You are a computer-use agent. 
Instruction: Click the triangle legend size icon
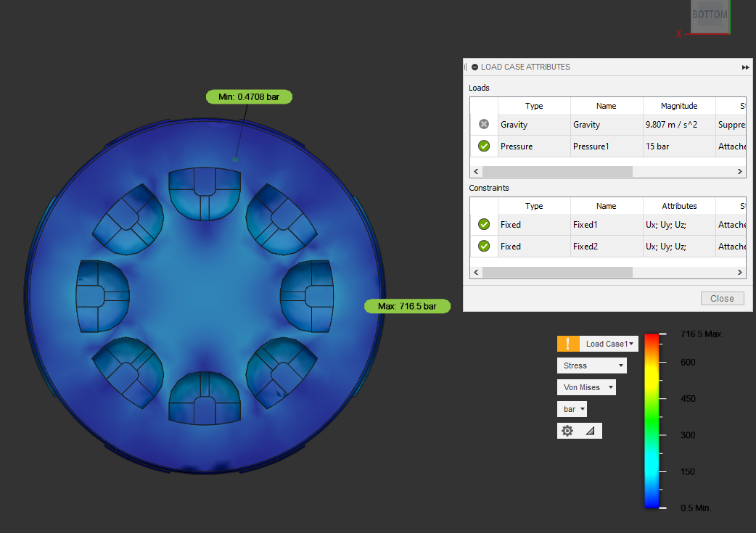pyautogui.click(x=590, y=431)
